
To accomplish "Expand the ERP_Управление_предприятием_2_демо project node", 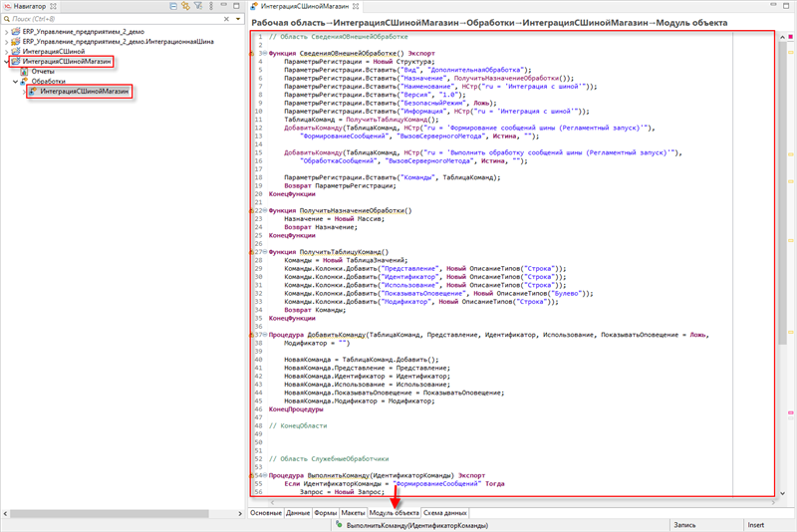I will (5, 32).
